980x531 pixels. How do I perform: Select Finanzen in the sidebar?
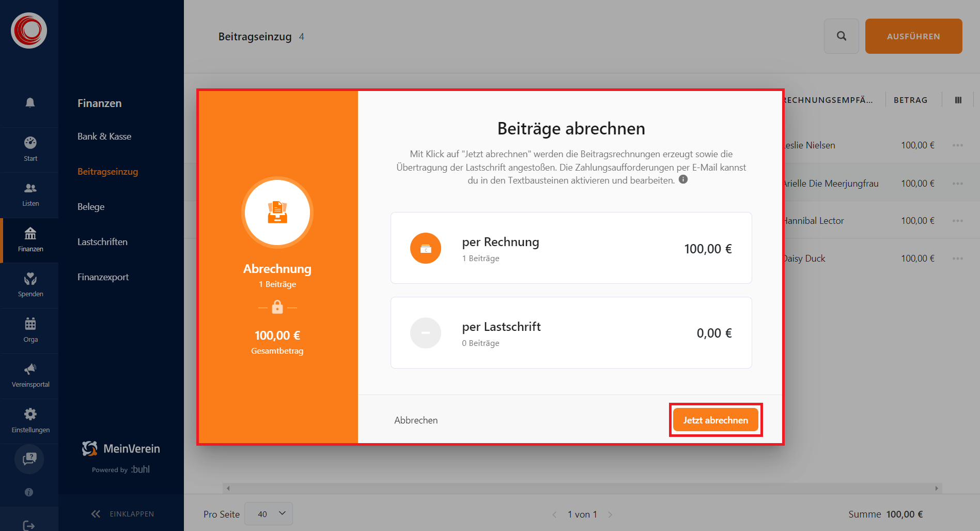30,240
